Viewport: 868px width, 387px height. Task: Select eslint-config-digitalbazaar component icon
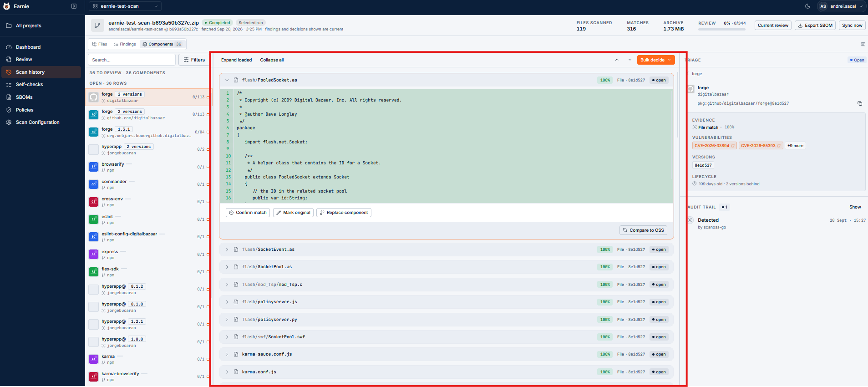[x=93, y=237]
